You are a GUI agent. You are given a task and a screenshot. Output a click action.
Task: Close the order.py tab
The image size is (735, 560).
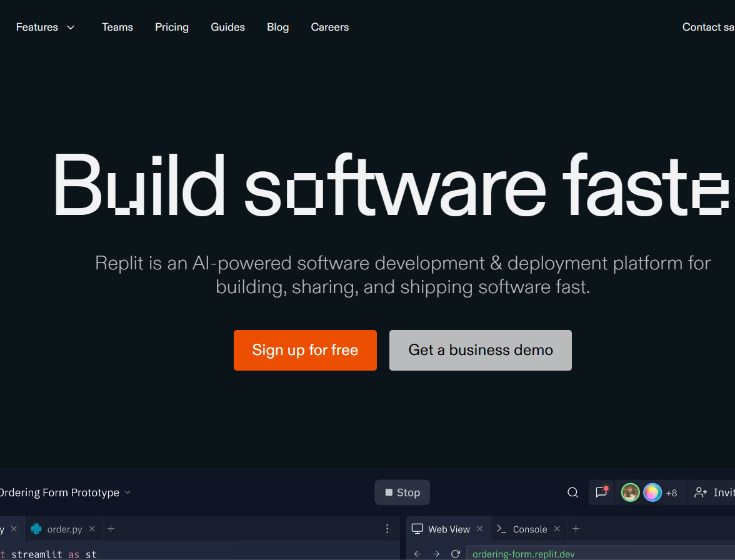tap(92, 529)
